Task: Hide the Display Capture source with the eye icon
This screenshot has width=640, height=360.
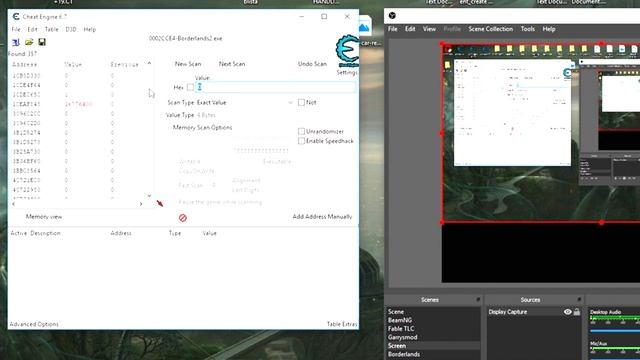Action: pos(567,312)
